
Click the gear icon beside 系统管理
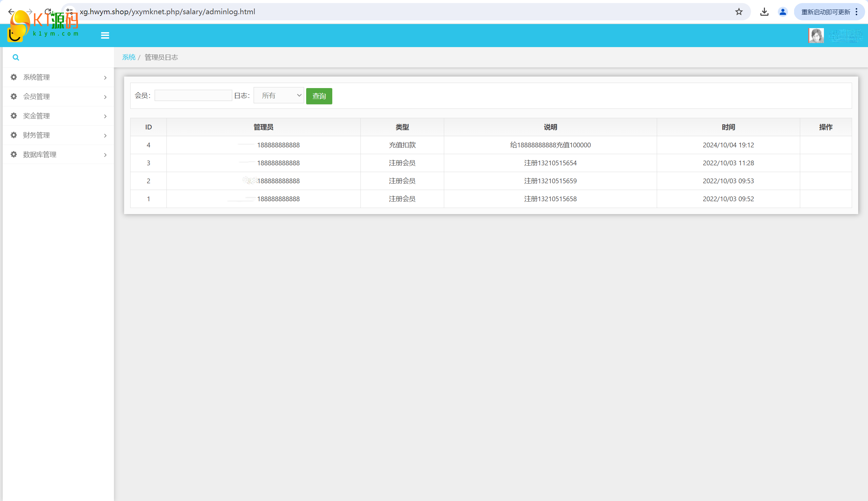[14, 77]
